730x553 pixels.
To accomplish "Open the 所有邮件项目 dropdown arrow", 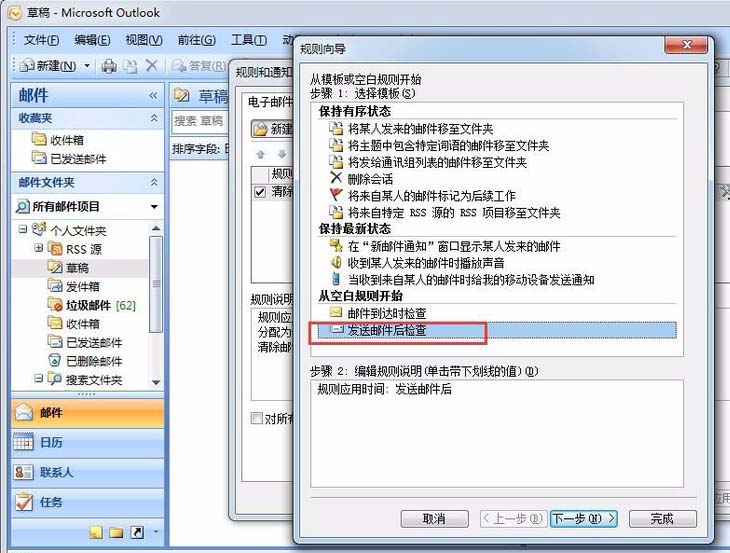I will (x=153, y=207).
